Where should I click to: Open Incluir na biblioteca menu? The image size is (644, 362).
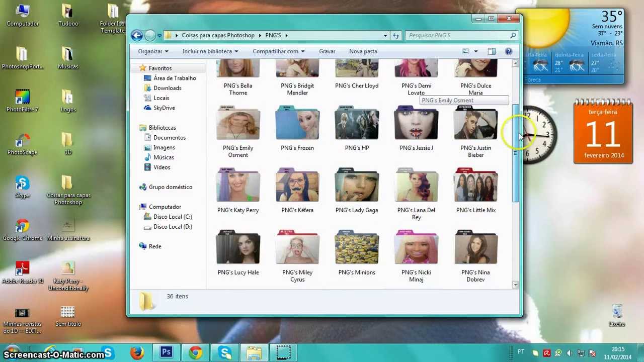pos(210,51)
